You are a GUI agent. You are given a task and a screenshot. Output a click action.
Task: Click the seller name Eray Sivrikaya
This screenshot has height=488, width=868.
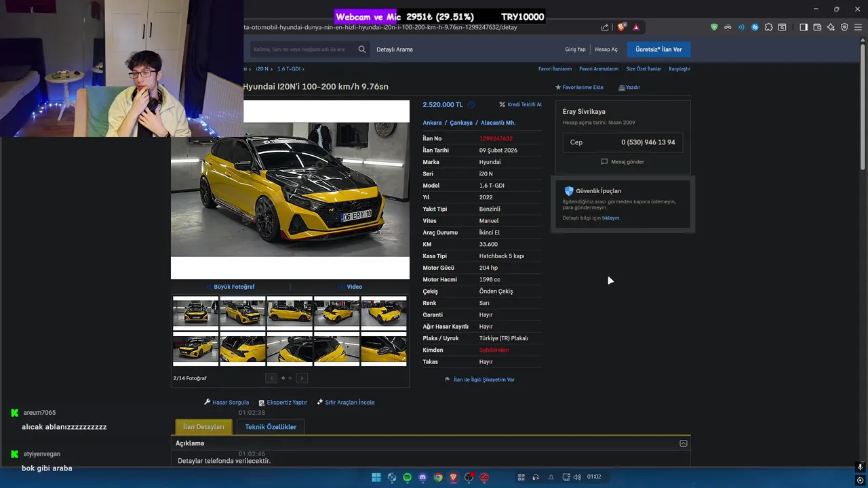point(584,111)
